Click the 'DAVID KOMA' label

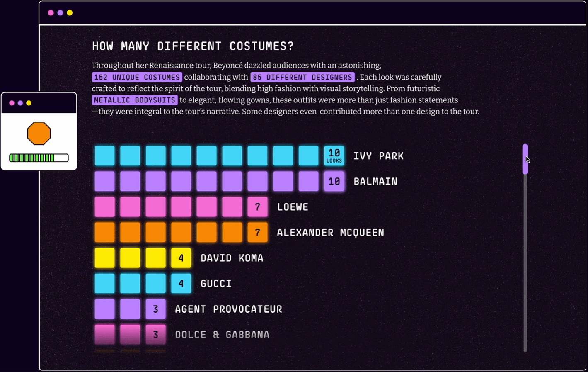(x=232, y=258)
